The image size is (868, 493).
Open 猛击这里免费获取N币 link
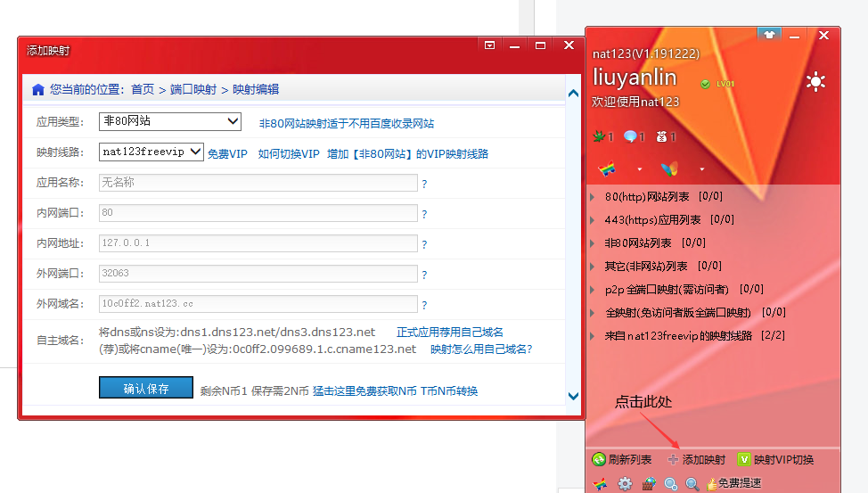tap(364, 391)
